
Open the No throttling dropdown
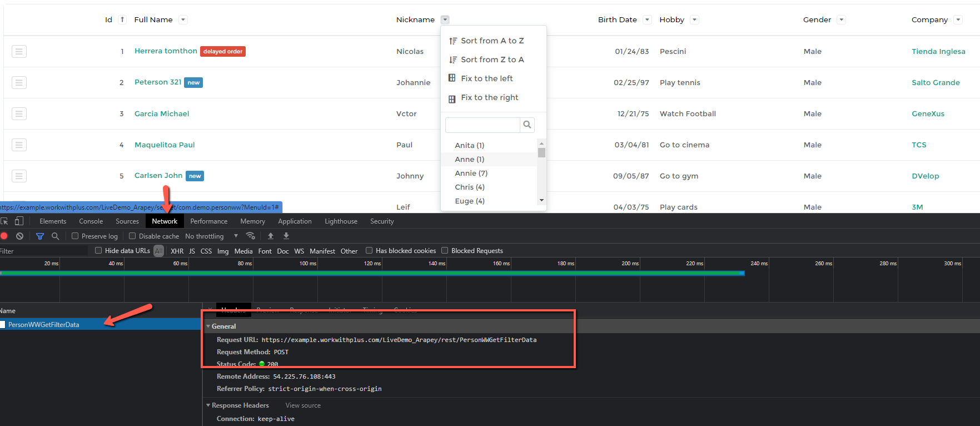coord(211,236)
